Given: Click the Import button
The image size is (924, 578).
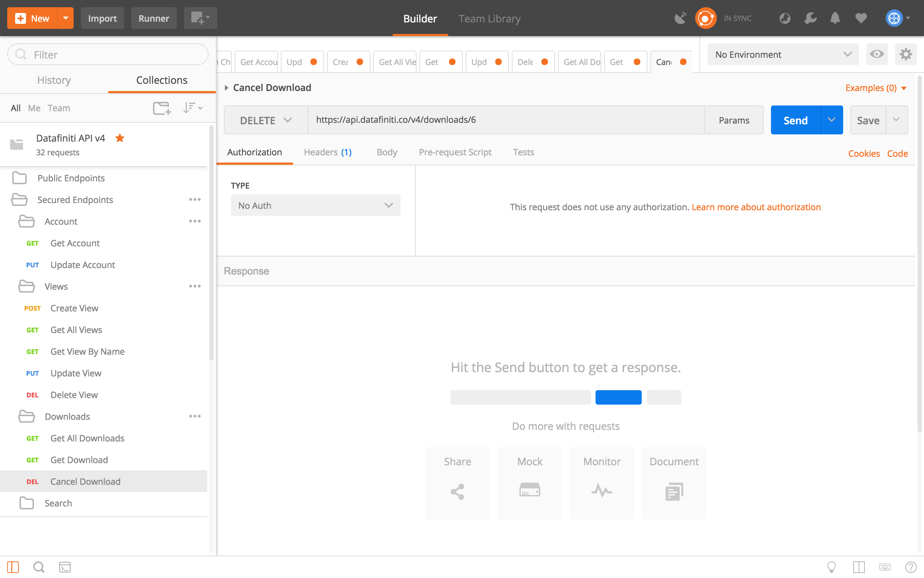Looking at the screenshot, I should (103, 18).
